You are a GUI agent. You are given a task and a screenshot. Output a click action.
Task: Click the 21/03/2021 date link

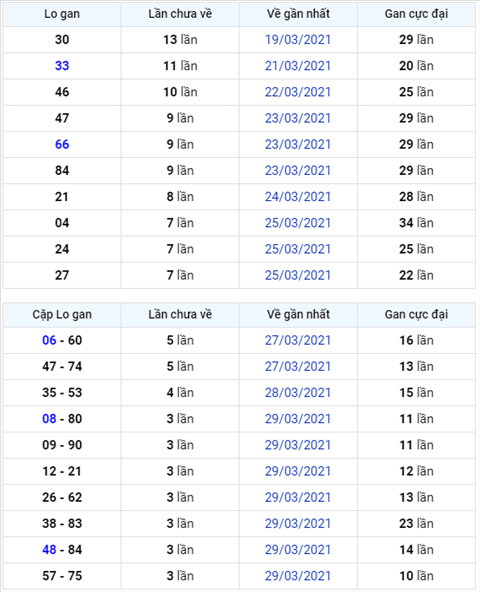298,66
